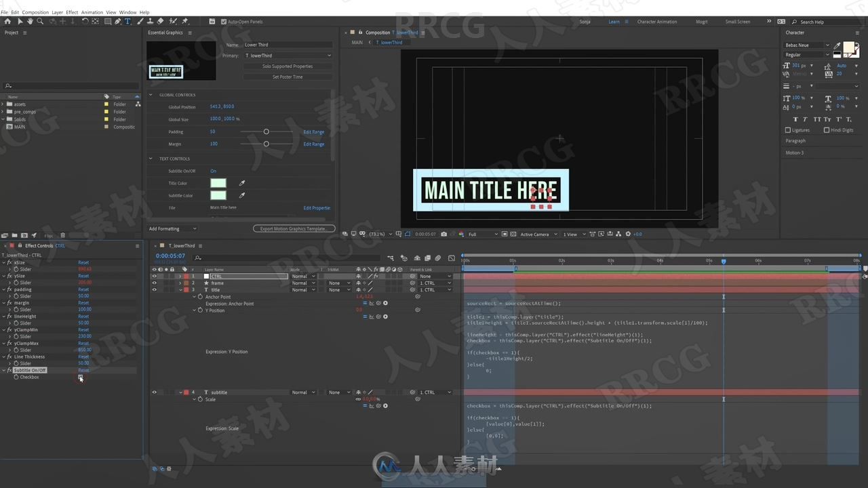
Task: Switch to the Learn workspace
Action: coord(614,22)
